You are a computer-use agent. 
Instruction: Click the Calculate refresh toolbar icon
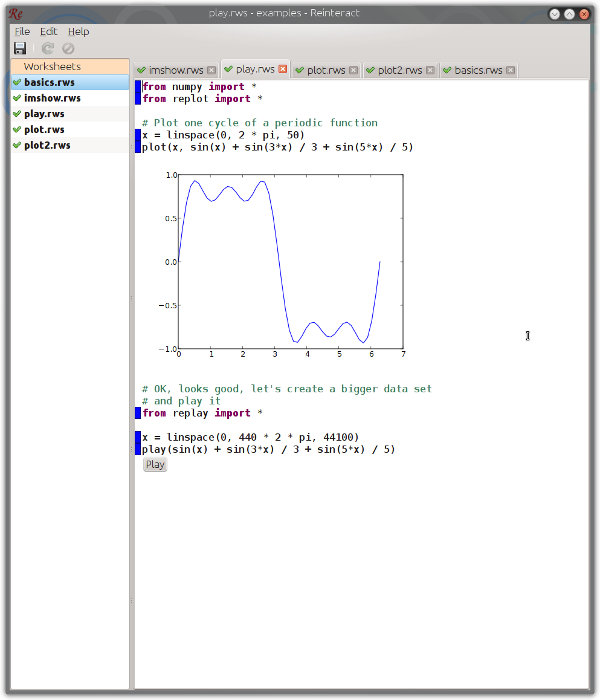click(x=48, y=48)
